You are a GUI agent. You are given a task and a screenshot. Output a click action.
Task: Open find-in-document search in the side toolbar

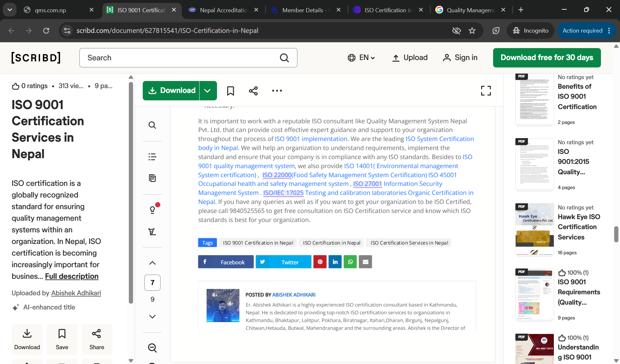click(x=152, y=125)
